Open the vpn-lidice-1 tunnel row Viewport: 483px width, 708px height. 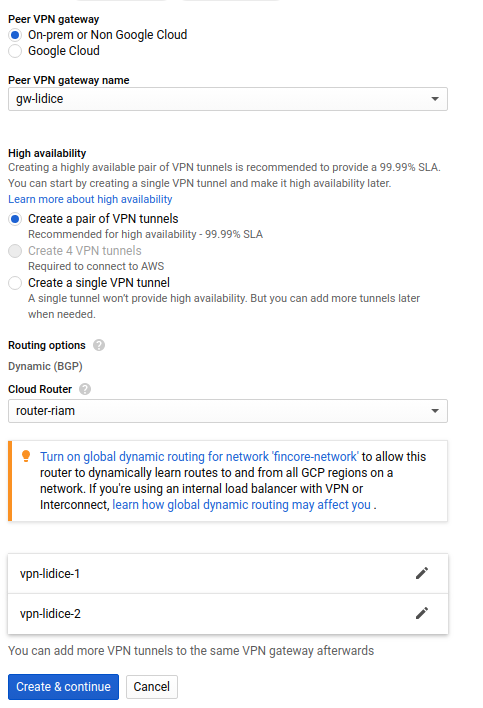(228, 573)
